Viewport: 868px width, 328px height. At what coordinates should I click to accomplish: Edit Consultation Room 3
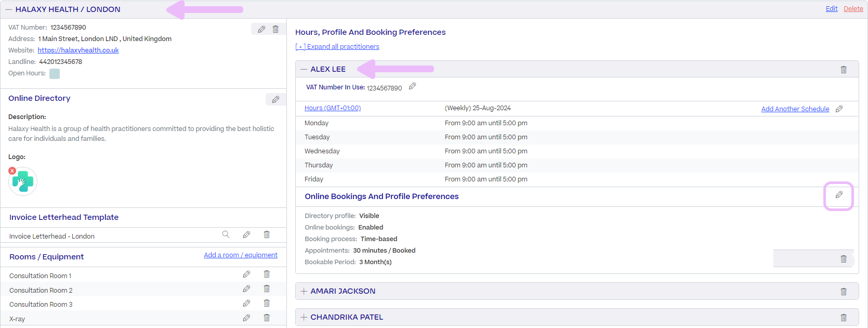coord(246,303)
